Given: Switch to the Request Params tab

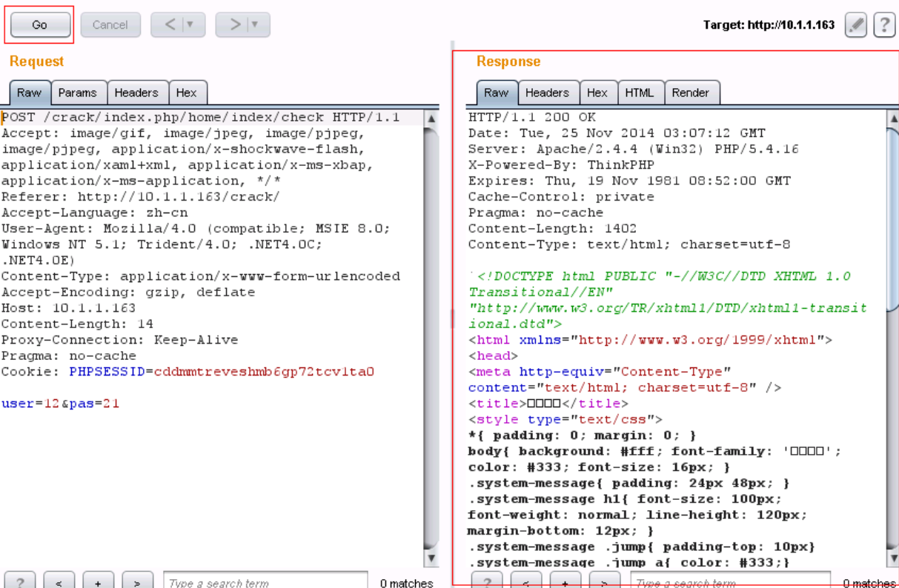Looking at the screenshot, I should point(78,93).
